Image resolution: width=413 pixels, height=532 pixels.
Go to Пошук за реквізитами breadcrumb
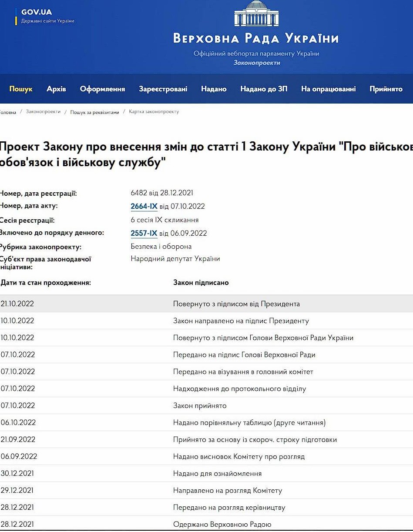pos(94,112)
